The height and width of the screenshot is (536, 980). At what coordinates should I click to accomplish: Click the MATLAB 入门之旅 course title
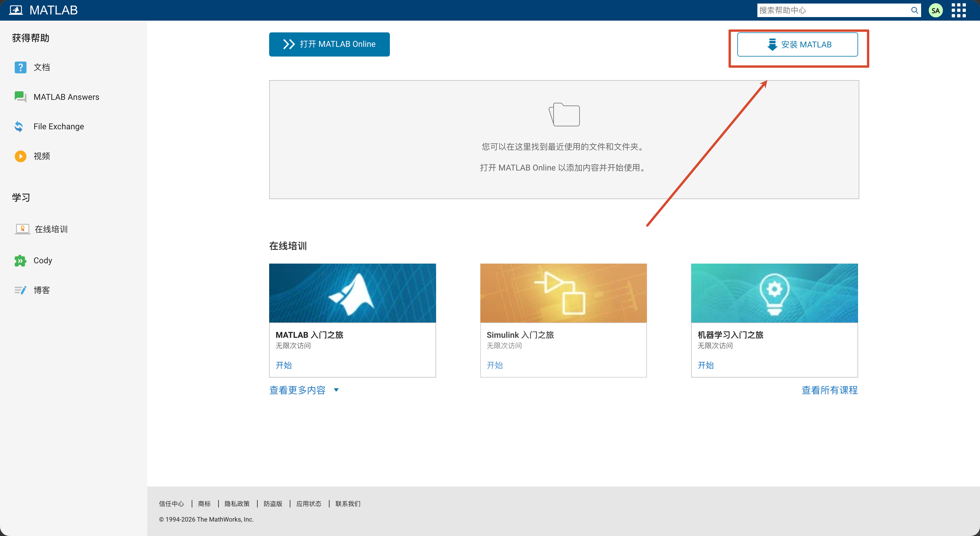tap(309, 335)
